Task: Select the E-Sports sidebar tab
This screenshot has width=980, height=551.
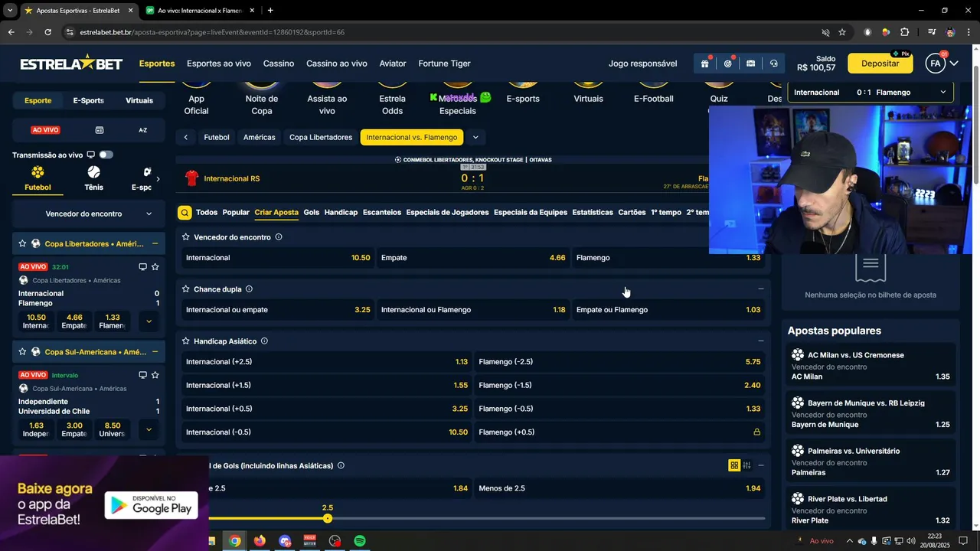Action: (x=88, y=100)
